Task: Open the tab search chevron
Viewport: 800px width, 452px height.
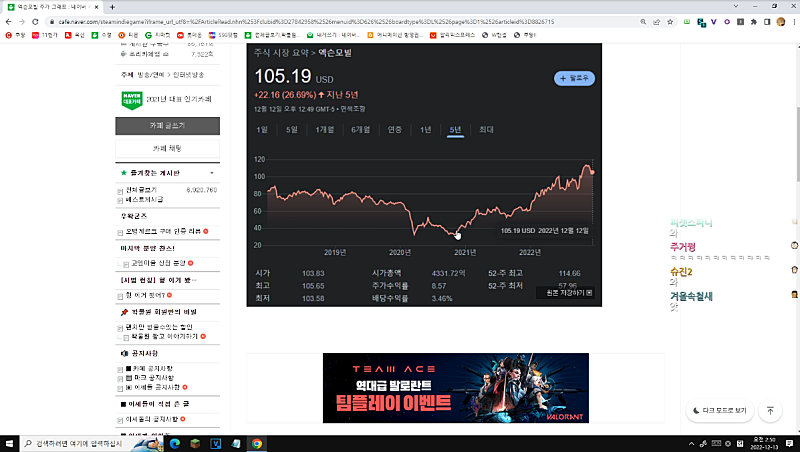Action: click(x=736, y=6)
